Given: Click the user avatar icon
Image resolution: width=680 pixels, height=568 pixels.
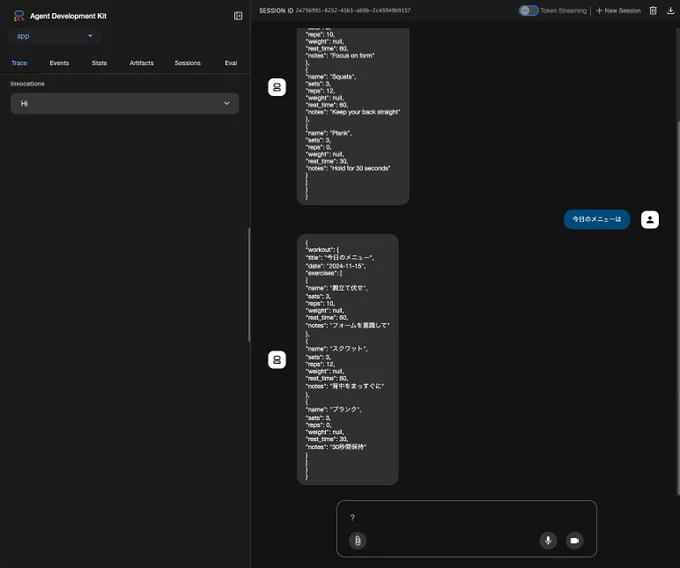Looking at the screenshot, I should pos(650,220).
